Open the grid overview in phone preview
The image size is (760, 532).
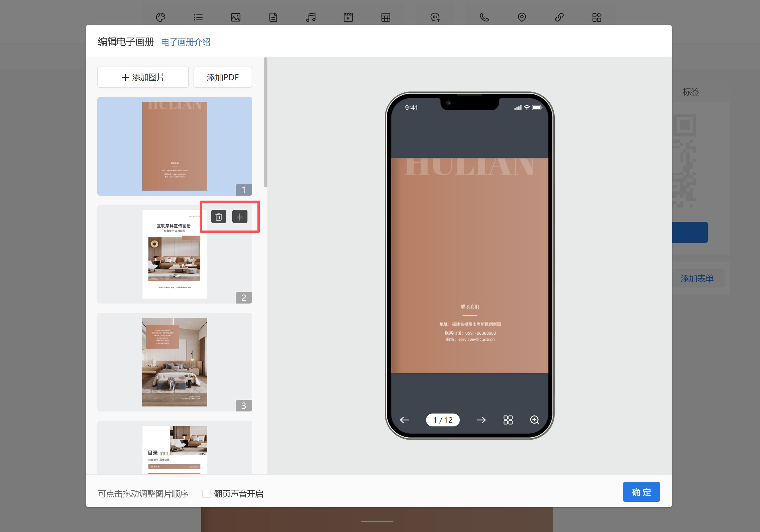(x=508, y=420)
